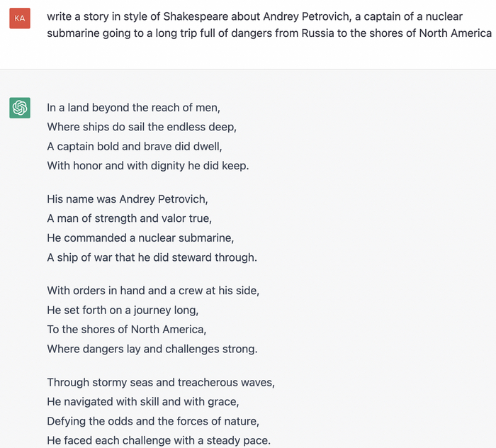Click the line 'To the shores of North America'
The image size is (496, 448).
pos(127,330)
